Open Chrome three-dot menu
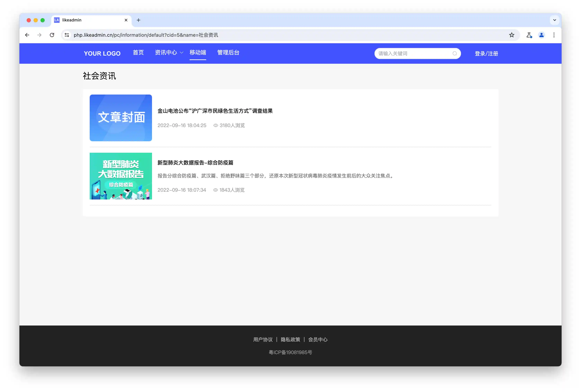This screenshot has width=581, height=392. click(554, 35)
